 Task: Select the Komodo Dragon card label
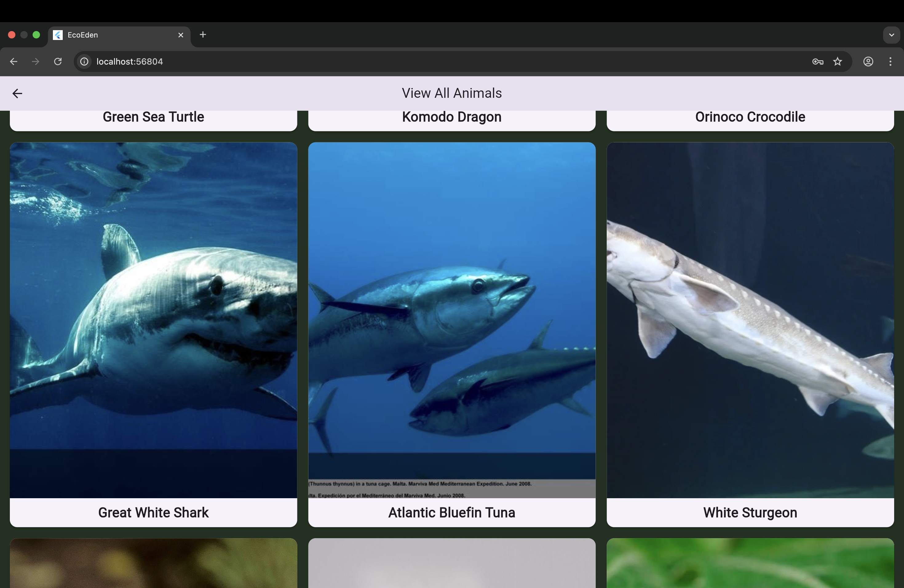click(452, 117)
